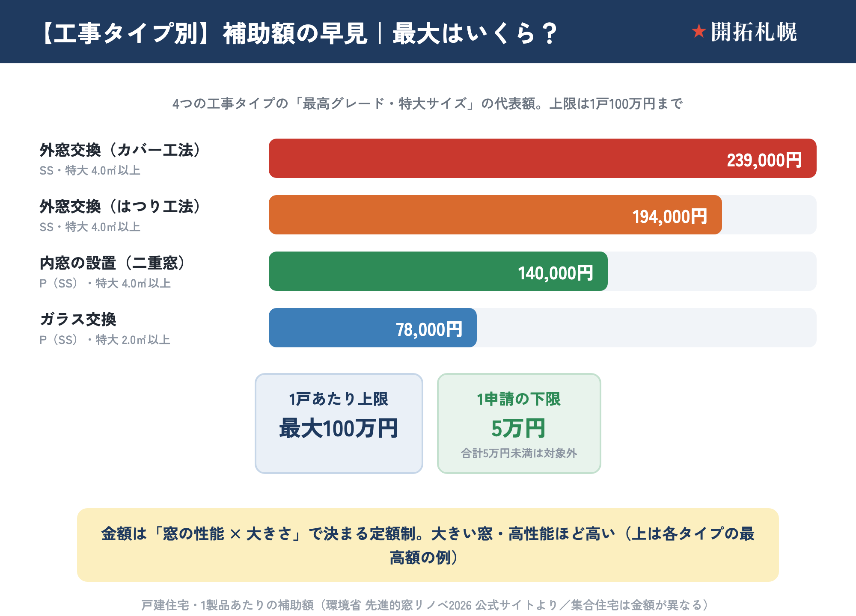Click the orange 194,000円 bar

coord(495,215)
